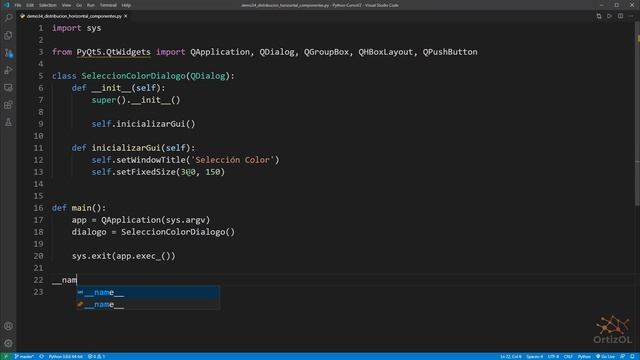Open the File menu
This screenshot has width=640, height=360.
coord(18,5)
